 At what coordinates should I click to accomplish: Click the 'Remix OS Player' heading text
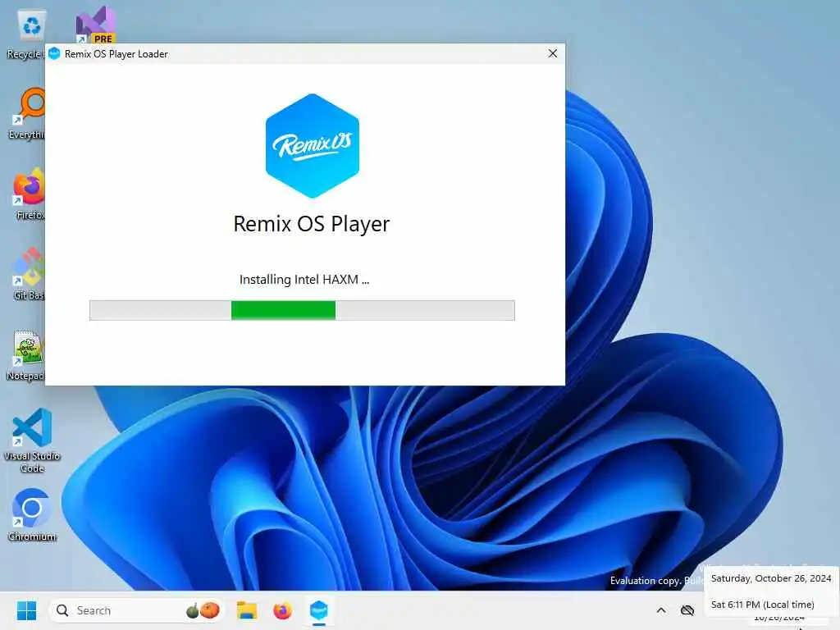(312, 224)
